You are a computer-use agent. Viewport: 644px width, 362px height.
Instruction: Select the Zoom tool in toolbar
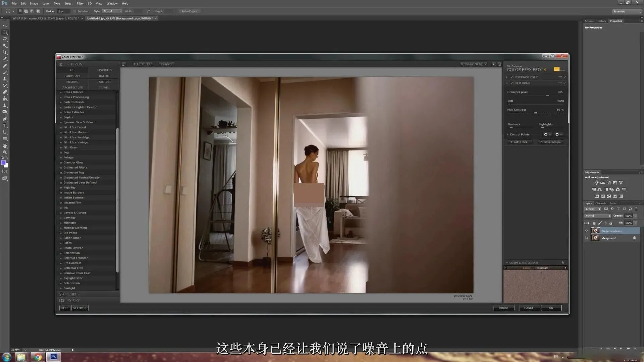coord(5,152)
